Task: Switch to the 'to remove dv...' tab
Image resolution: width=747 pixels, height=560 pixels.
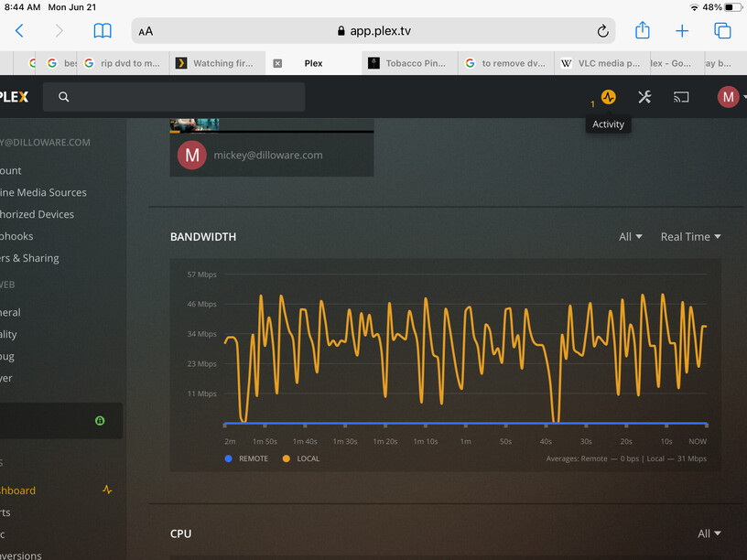Action: tap(506, 63)
